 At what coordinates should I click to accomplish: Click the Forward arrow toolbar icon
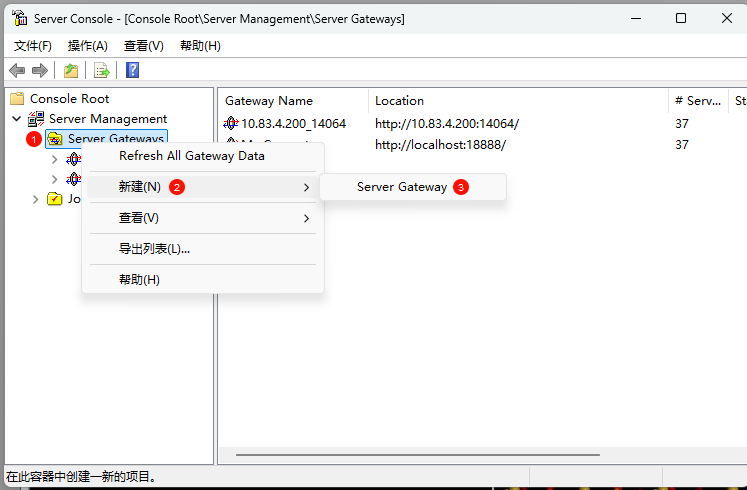point(40,70)
